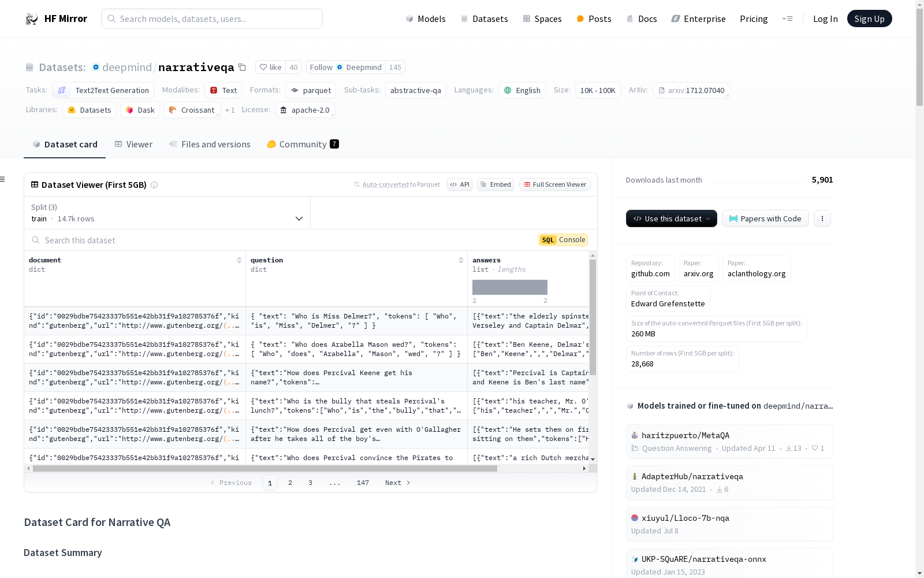Go to page 2 of the viewer

pos(290,483)
